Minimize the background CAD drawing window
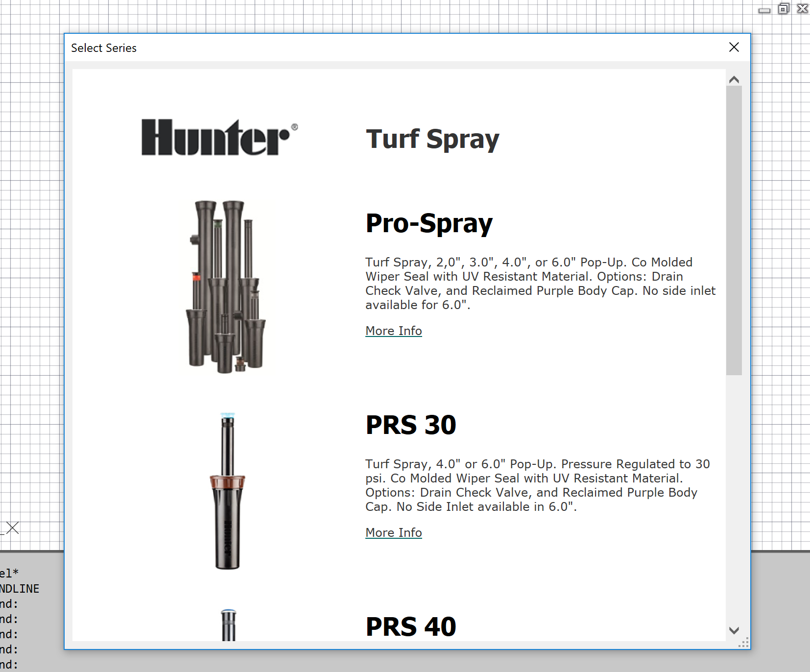This screenshot has height=672, width=810. point(764,10)
